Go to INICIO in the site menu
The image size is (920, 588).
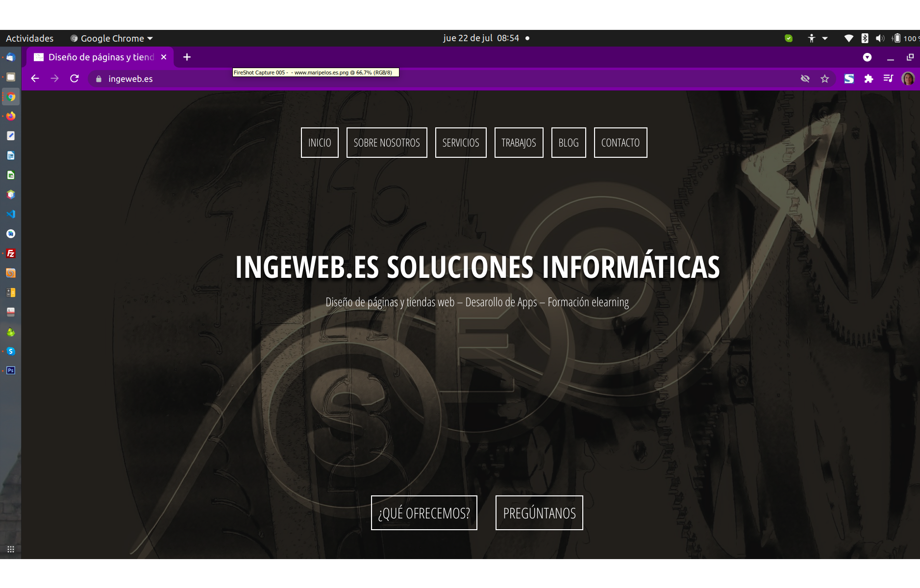[x=320, y=143]
